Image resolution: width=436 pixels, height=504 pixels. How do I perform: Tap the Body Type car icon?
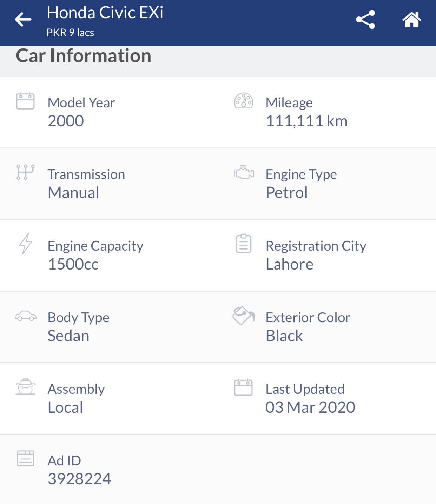[25, 316]
